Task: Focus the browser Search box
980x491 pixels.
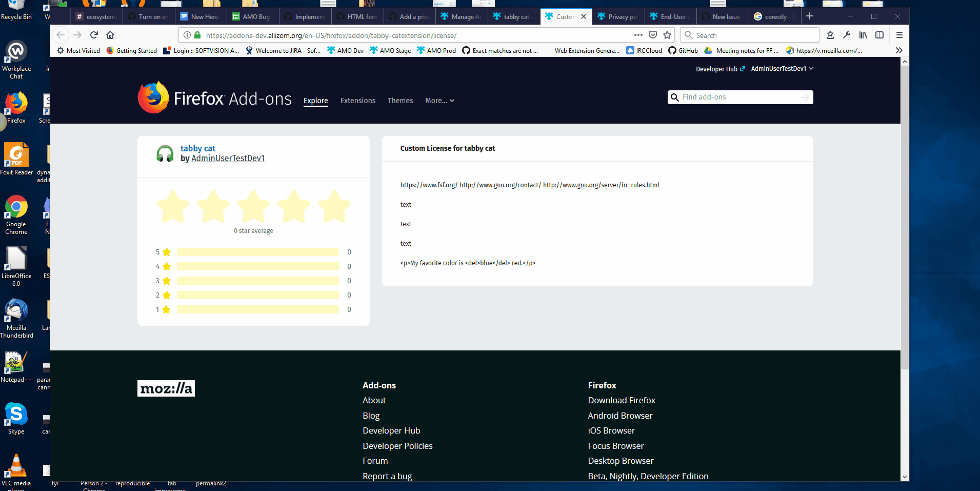Action: coord(750,35)
